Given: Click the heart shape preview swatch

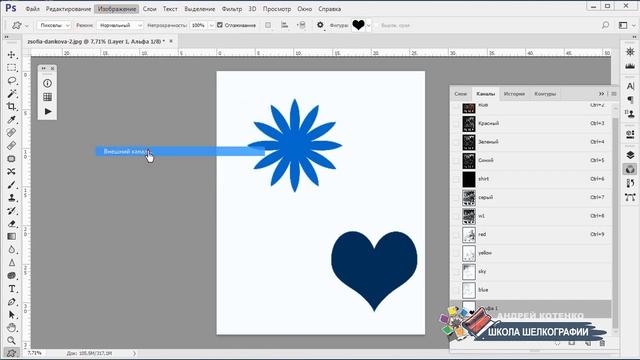Looking at the screenshot, I should tap(358, 25).
